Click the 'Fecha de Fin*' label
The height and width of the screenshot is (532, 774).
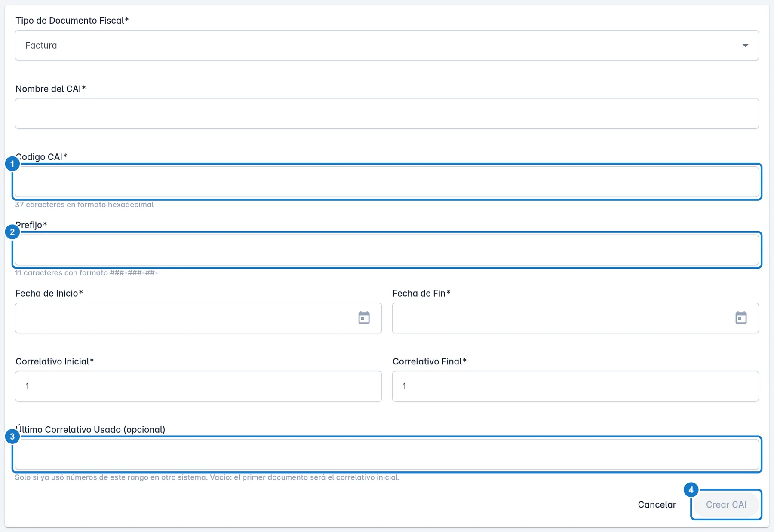pos(421,294)
